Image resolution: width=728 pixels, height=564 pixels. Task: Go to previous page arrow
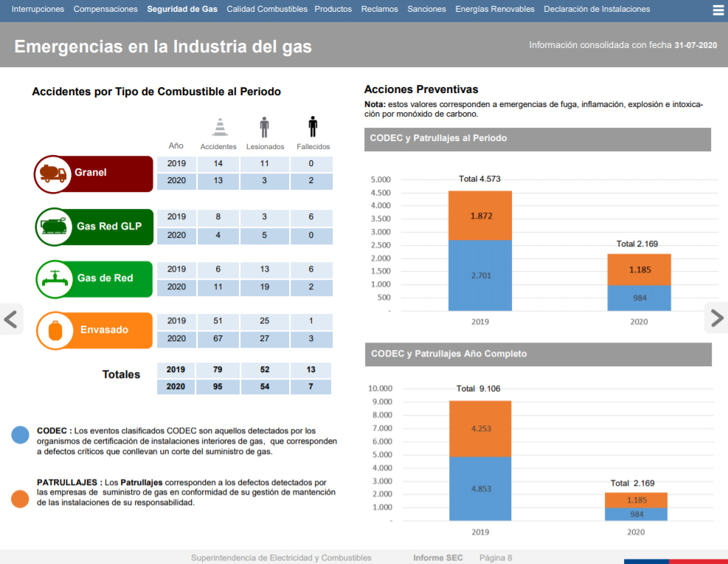point(11,319)
